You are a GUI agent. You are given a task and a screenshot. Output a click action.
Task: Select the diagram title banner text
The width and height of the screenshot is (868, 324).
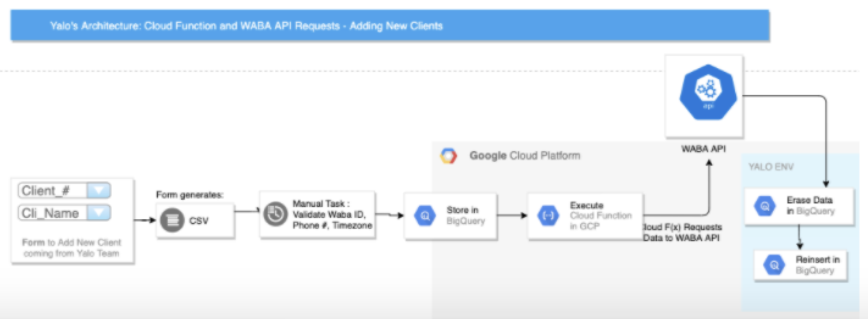tap(246, 26)
